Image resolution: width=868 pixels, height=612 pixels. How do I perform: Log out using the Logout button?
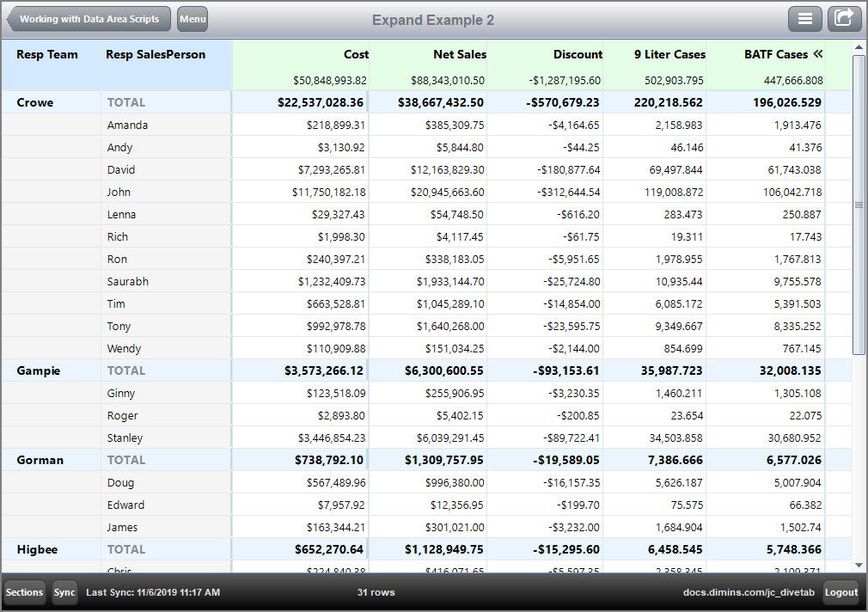tap(840, 592)
